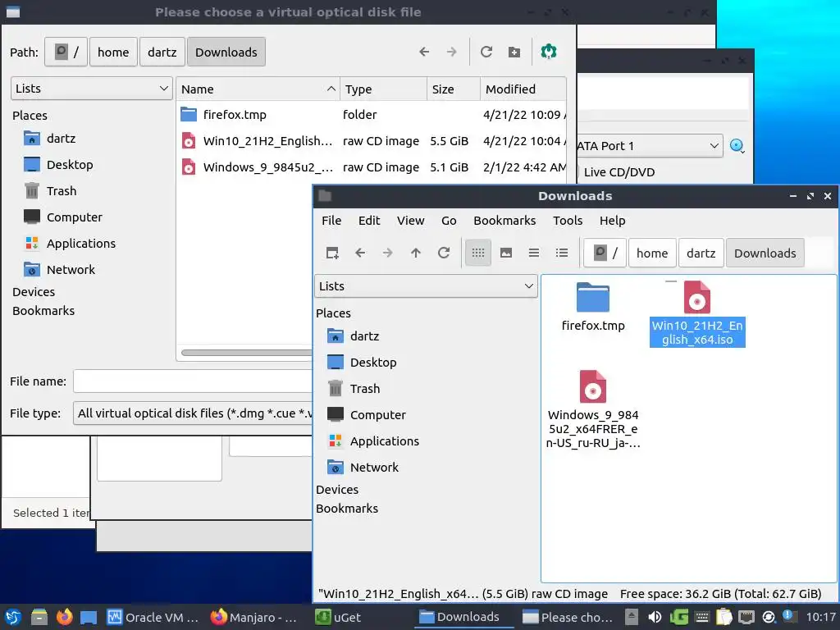Click home path button in Downloads window
Image resolution: width=840 pixels, height=630 pixels.
click(x=652, y=253)
